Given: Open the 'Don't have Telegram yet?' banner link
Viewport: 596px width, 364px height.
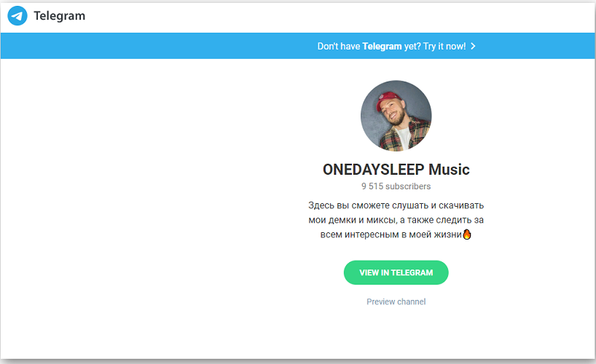Looking at the screenshot, I should point(396,46).
